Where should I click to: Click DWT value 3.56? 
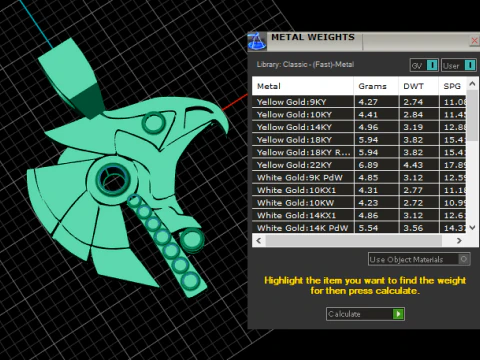pos(413,228)
